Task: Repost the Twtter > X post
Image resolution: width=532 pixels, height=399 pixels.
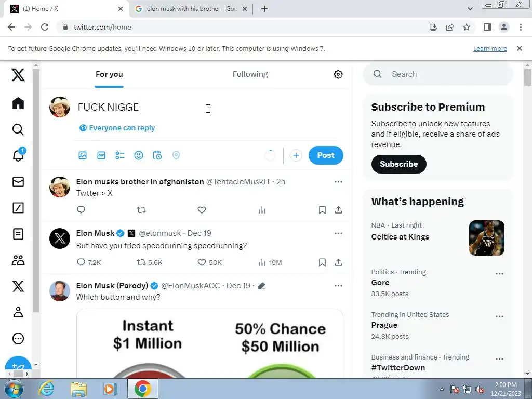Action: coord(141,210)
